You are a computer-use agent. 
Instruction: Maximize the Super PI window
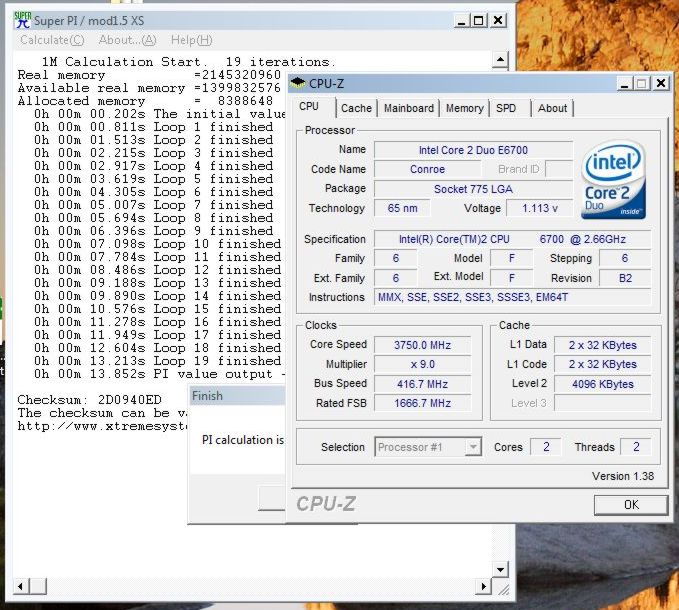click(x=478, y=20)
